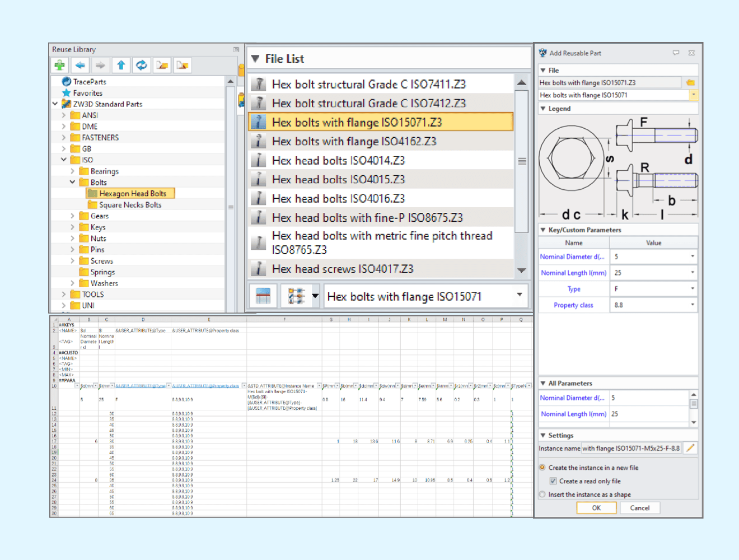Select 'Create the instance in a new file'
Image resolution: width=739 pixels, height=560 pixels.
point(542,468)
